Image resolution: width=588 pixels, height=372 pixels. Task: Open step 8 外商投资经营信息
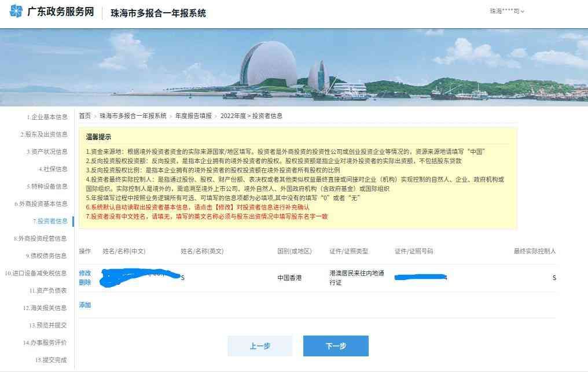40,238
